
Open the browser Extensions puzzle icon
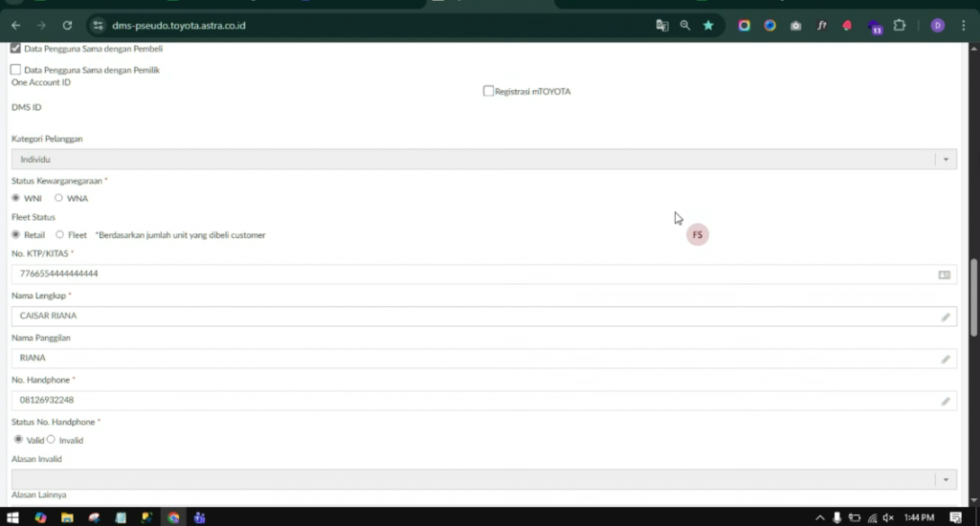pos(899,26)
